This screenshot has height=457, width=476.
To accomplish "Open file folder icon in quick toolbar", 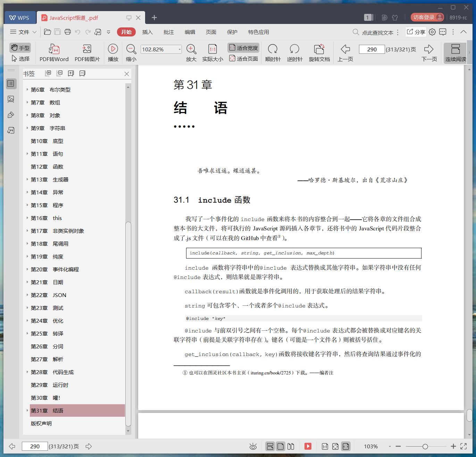I will click(48, 32).
